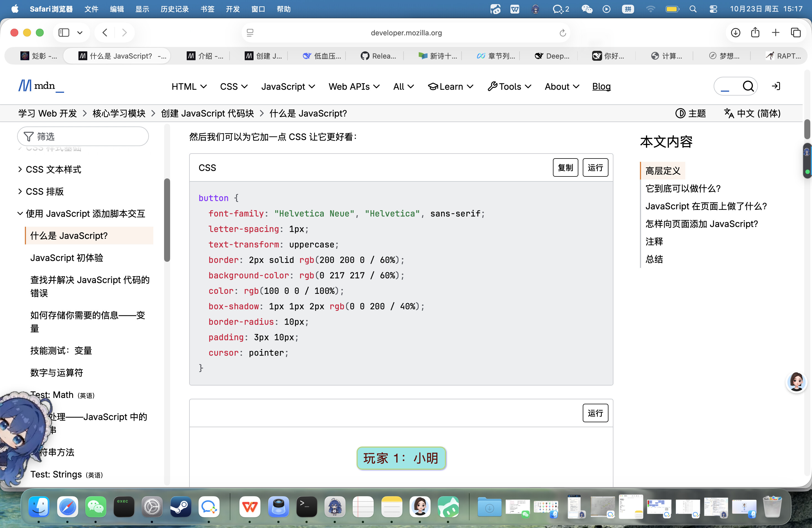Open the 中文 (简体) language selector

click(752, 113)
